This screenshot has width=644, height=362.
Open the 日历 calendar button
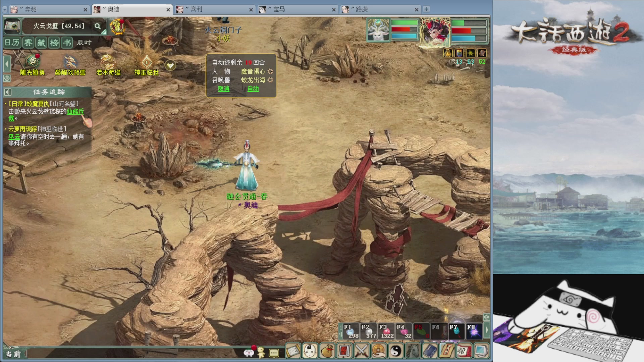(12, 43)
